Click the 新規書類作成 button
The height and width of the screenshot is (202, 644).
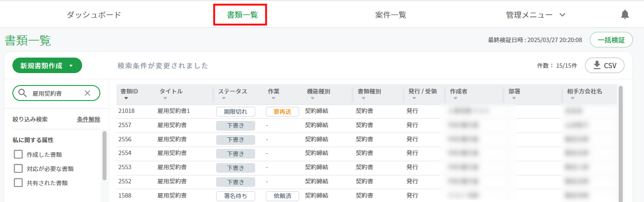(47, 66)
